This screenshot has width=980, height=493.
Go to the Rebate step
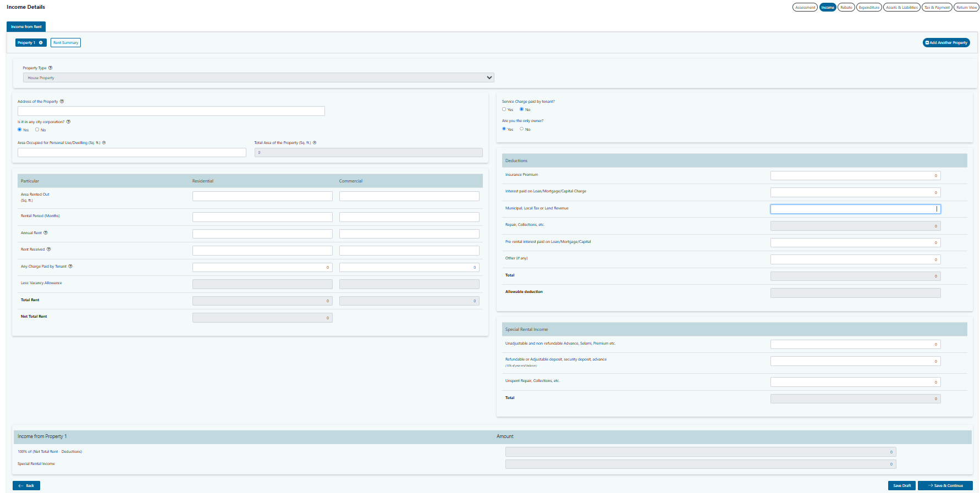846,8
